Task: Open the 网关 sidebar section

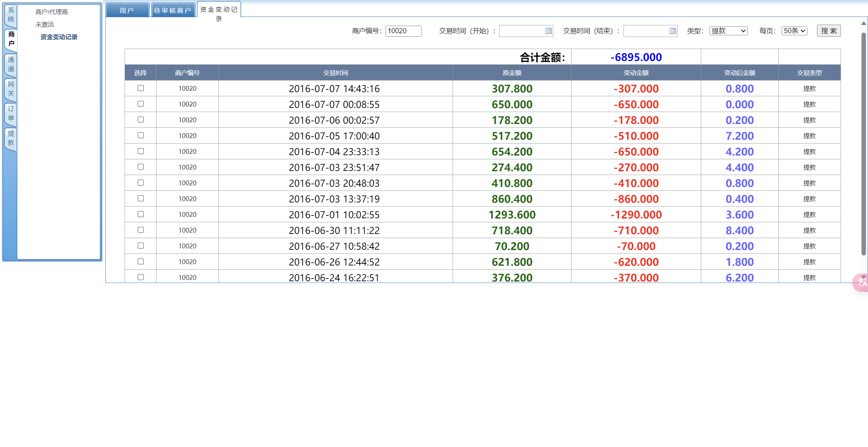Action: pos(11,89)
